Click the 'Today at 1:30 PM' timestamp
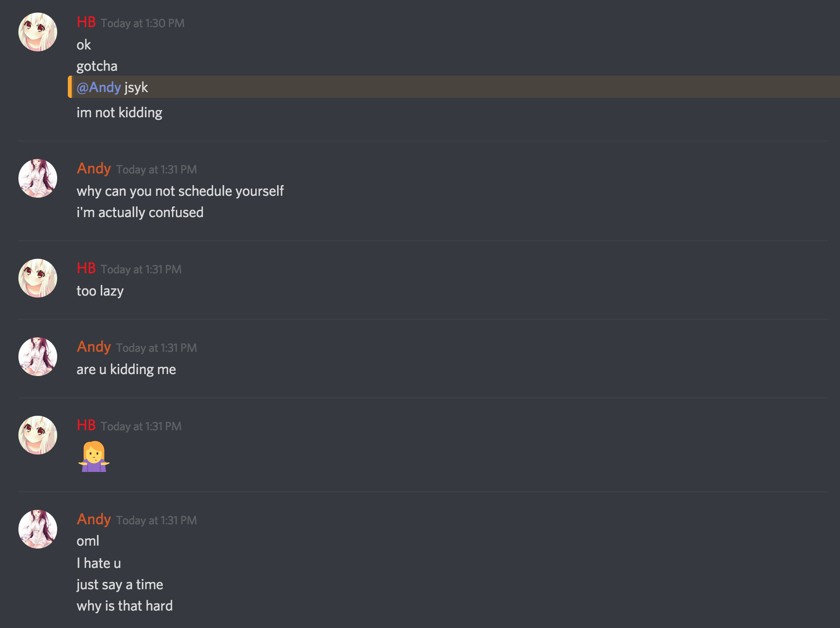The image size is (840, 628). pyautogui.click(x=142, y=23)
